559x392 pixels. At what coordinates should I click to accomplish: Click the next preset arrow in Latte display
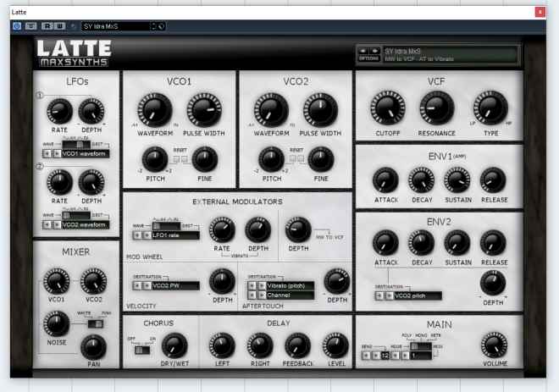(374, 51)
